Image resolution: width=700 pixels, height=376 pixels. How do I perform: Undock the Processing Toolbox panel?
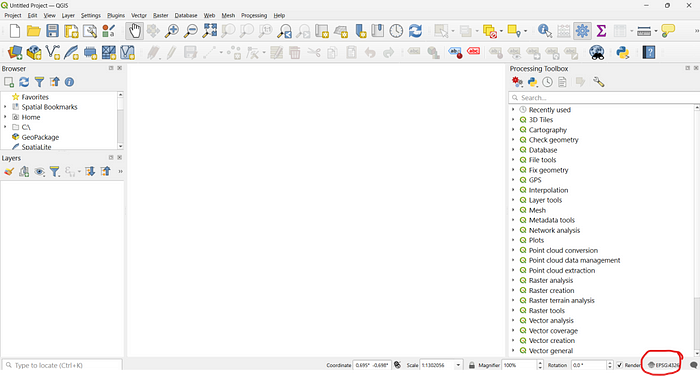pyautogui.click(x=688, y=68)
